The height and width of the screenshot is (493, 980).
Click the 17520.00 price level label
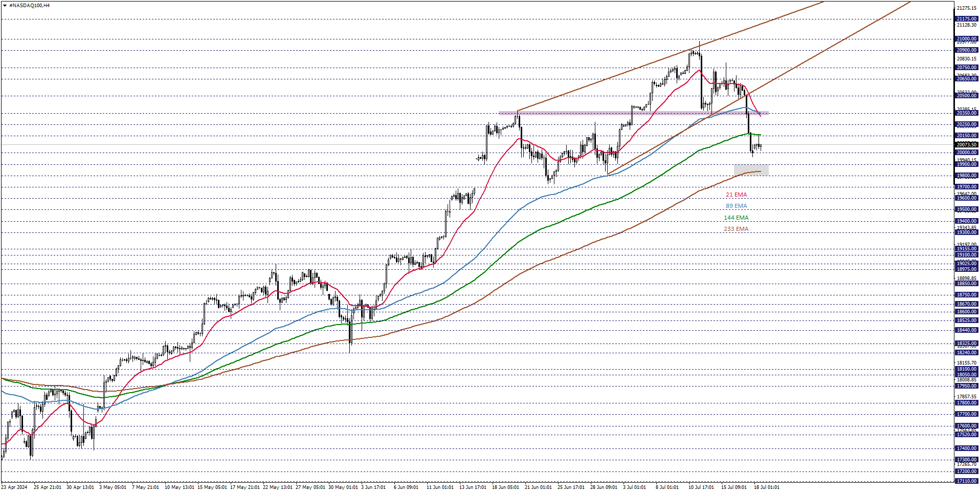(967, 435)
